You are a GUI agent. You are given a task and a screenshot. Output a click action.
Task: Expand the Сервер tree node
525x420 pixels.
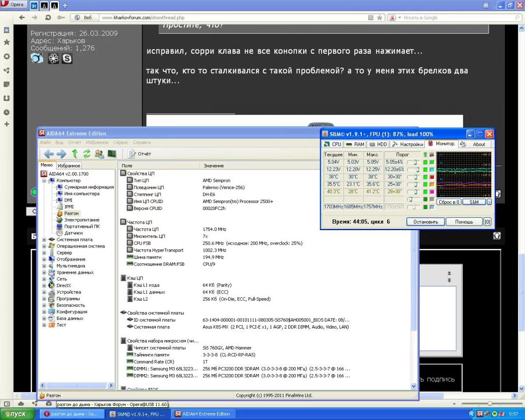[x=44, y=252]
